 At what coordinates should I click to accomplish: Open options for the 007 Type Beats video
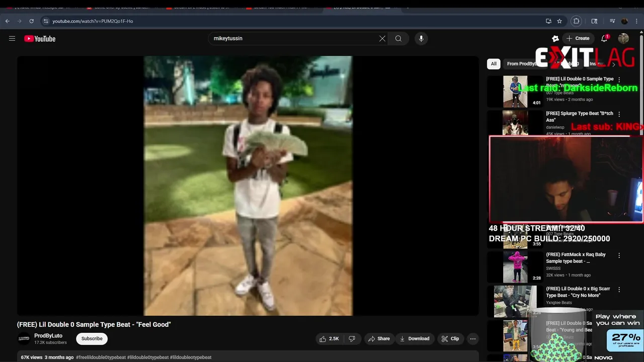619,79
